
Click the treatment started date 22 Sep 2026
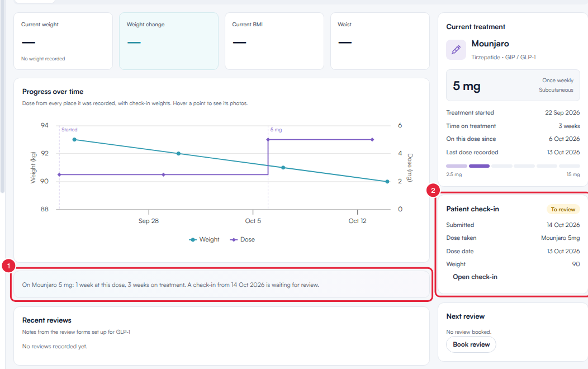[x=562, y=112]
